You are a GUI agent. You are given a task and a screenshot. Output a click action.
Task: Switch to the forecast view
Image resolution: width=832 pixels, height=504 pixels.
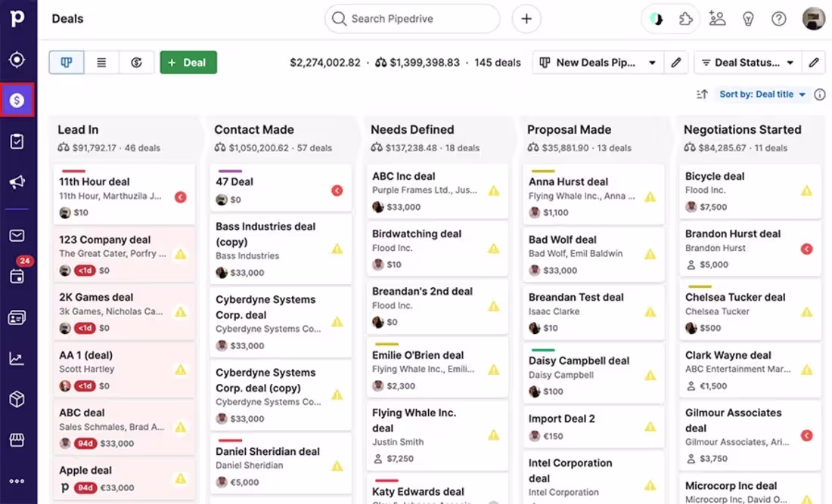pyautogui.click(x=137, y=63)
